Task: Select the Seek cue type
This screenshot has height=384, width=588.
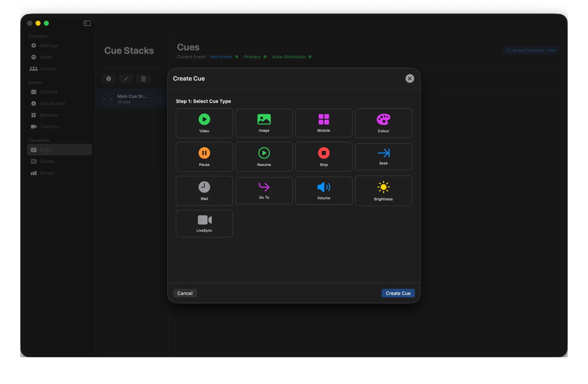Action: coord(383,157)
